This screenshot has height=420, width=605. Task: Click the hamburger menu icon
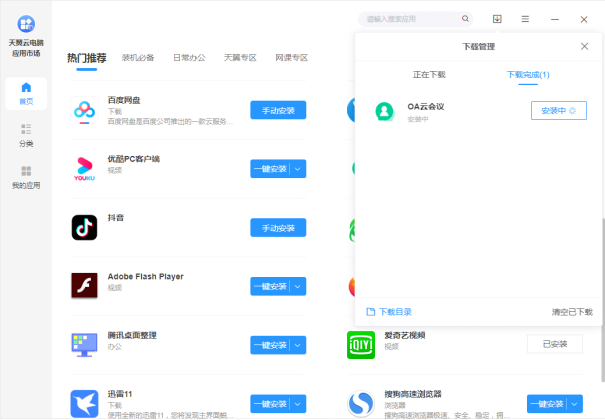pyautogui.click(x=525, y=19)
